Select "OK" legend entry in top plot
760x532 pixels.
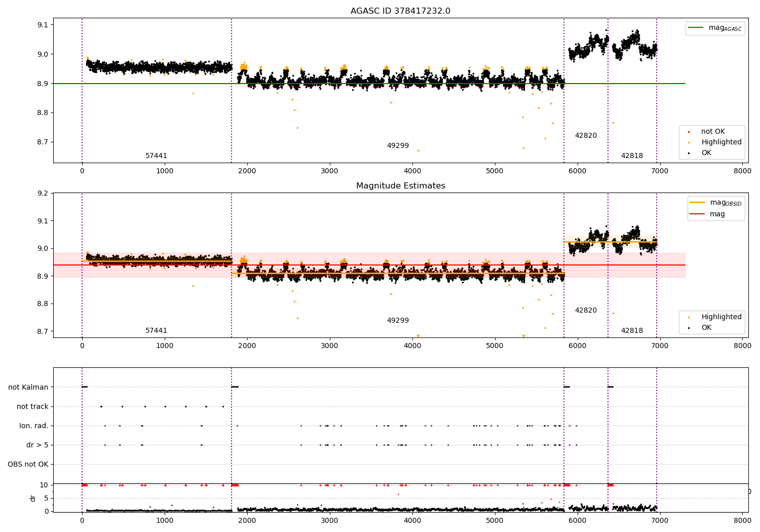(706, 153)
